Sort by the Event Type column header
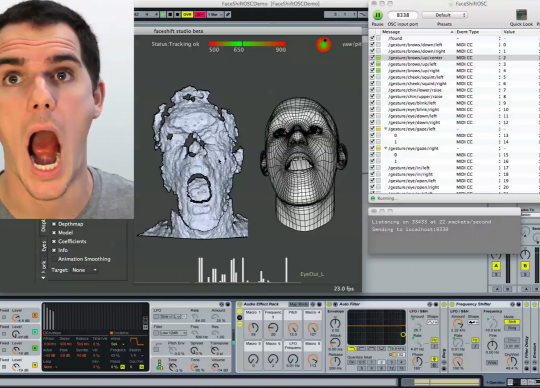Image resolution: width=540 pixels, height=388 pixels. click(x=477, y=32)
